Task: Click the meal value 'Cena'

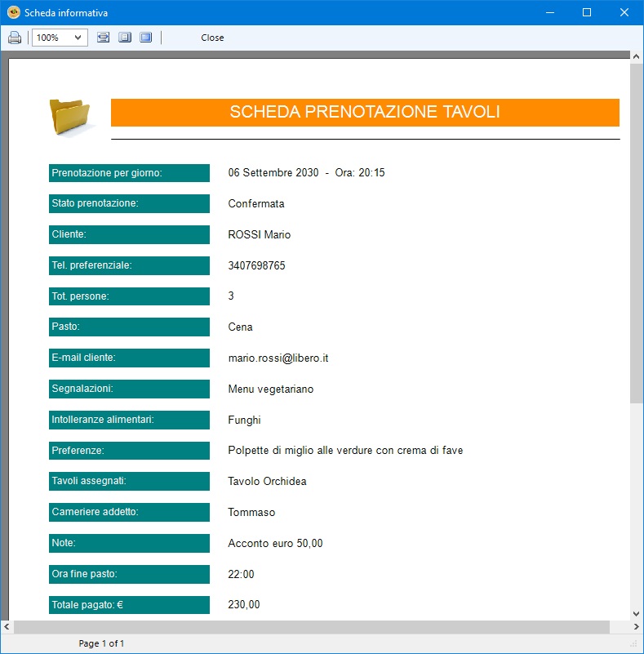Action: tap(240, 327)
